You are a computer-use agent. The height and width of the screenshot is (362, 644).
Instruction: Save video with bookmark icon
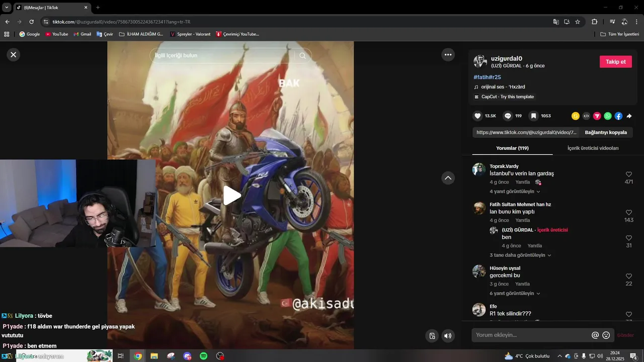click(x=533, y=116)
